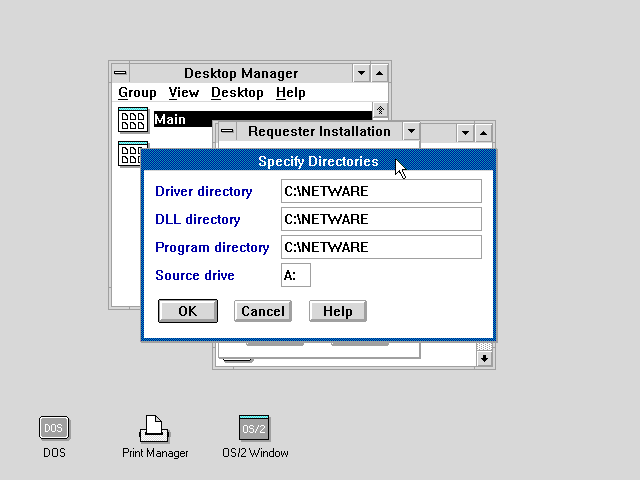Screen dimensions: 640x480
Task: Click the Specify Directories title bar
Action: 318,161
